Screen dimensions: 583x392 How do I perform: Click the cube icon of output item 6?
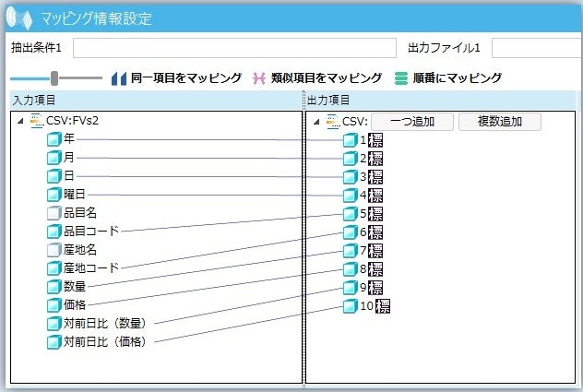pyautogui.click(x=350, y=232)
